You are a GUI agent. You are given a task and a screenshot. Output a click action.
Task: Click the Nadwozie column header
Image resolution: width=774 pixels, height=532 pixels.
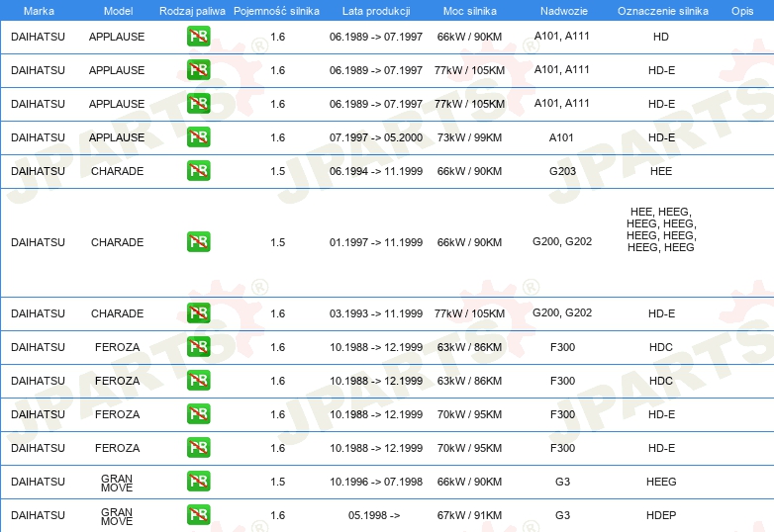click(564, 11)
